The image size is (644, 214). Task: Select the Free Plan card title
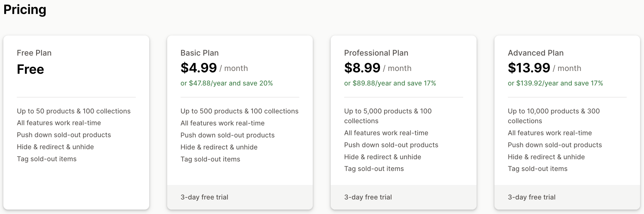(34, 53)
